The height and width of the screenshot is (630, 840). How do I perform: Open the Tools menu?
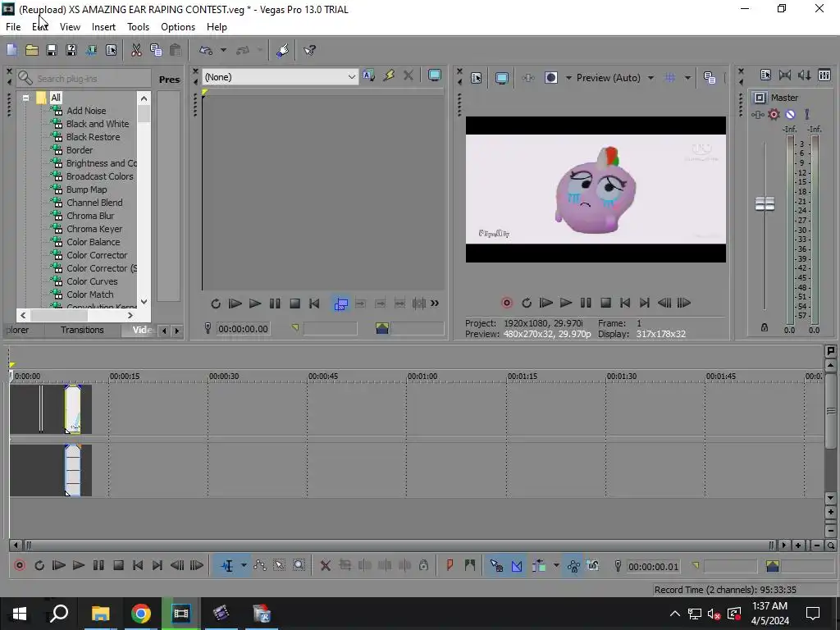click(x=138, y=27)
